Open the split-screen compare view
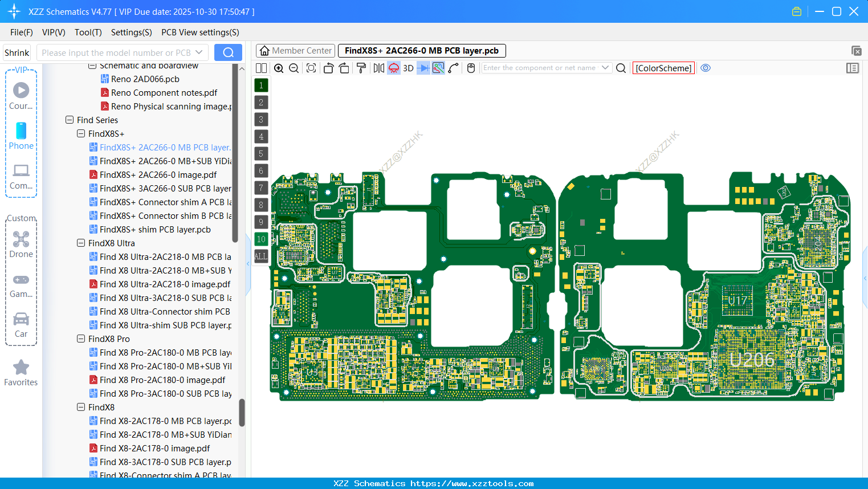 click(x=261, y=67)
